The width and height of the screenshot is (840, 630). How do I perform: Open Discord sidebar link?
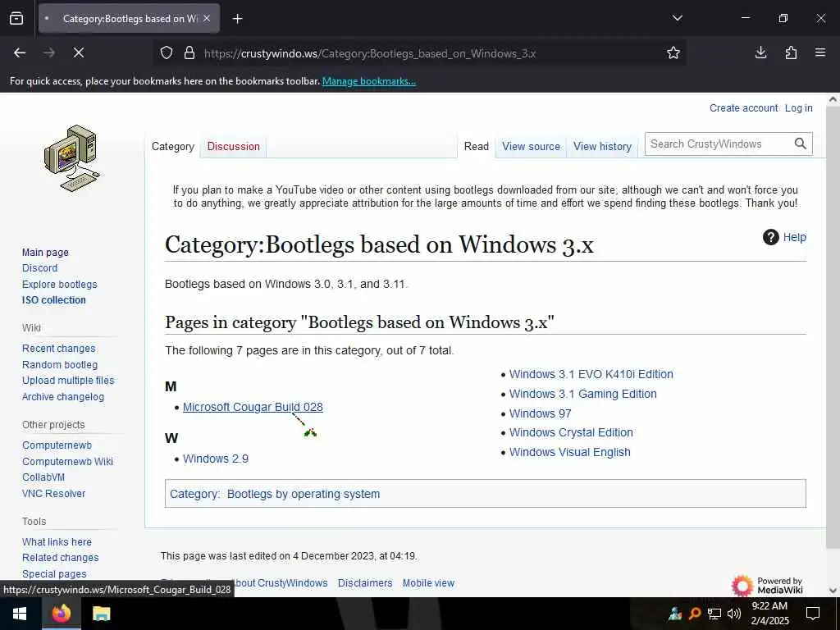click(x=39, y=268)
